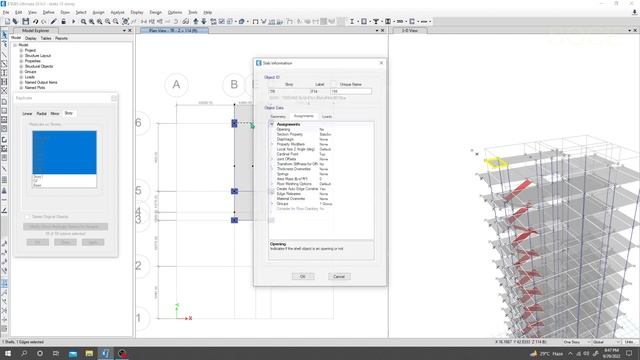
Task: Switch to Reports tab in Model Explorer
Action: pos(61,38)
